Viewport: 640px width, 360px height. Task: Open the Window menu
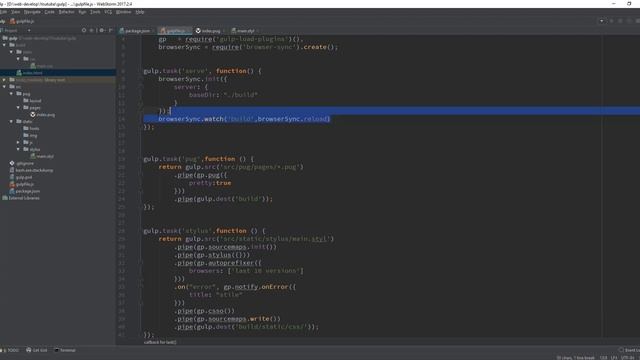[x=123, y=12]
